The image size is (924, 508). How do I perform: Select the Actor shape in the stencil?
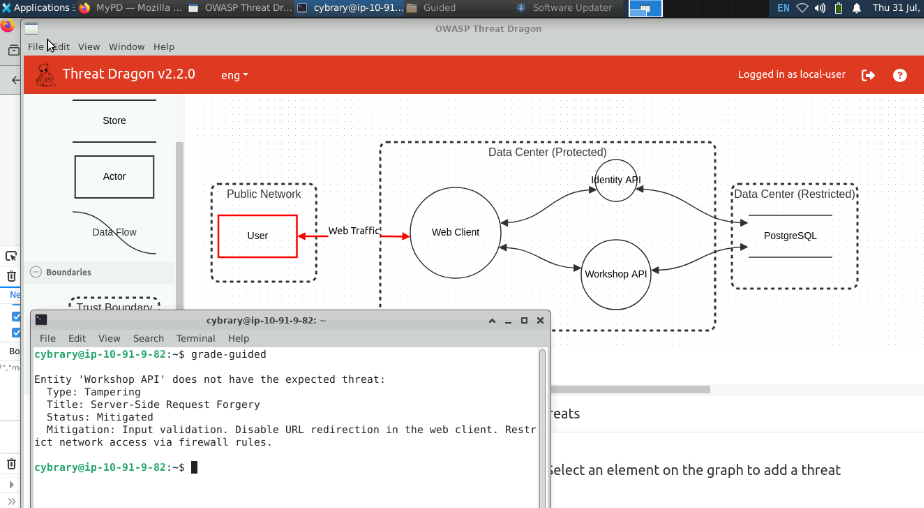pyautogui.click(x=114, y=177)
